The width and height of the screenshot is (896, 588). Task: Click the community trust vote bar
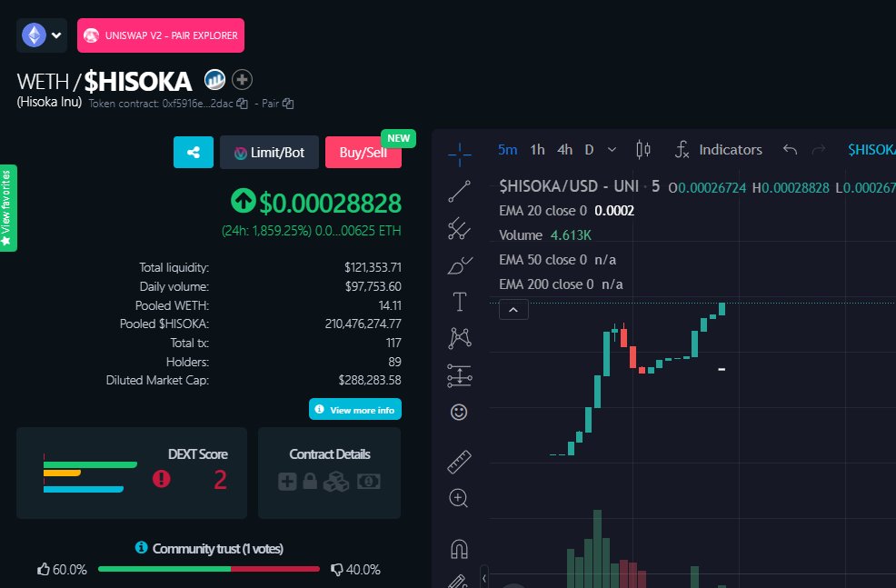(x=209, y=569)
